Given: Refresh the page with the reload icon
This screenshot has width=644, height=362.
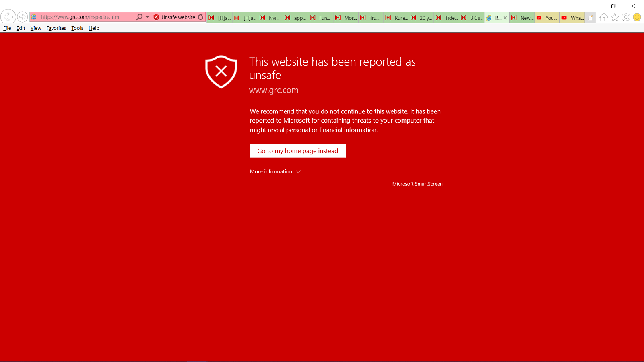Looking at the screenshot, I should (x=200, y=17).
